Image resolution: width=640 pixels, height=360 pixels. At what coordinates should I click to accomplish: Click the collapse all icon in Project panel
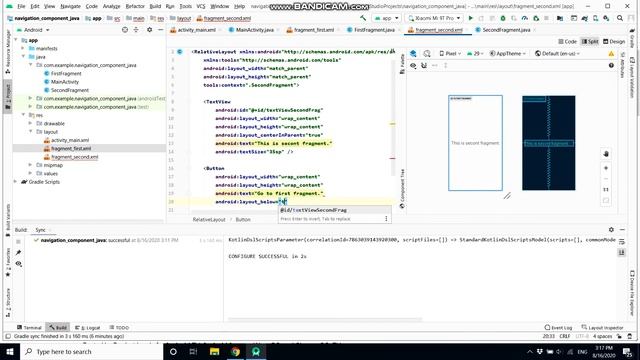point(136,30)
